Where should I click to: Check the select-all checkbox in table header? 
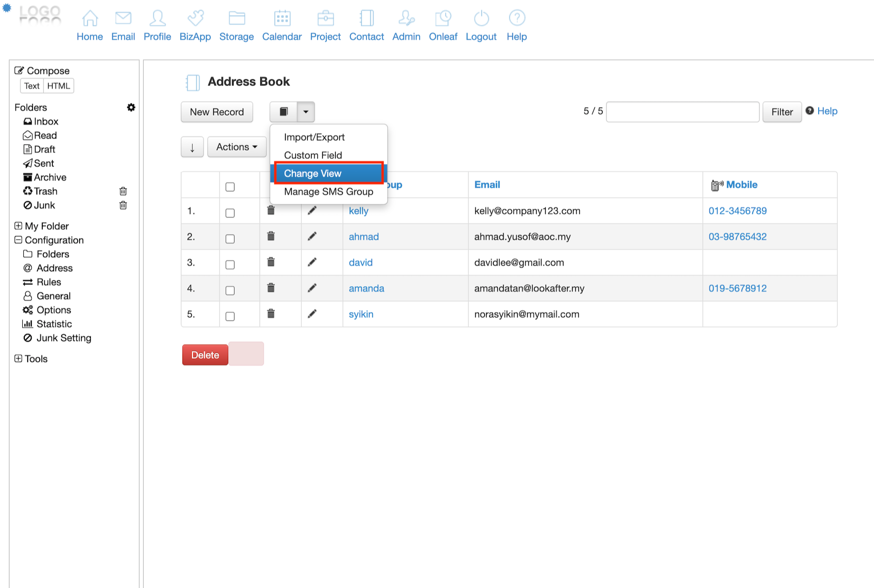(x=230, y=187)
